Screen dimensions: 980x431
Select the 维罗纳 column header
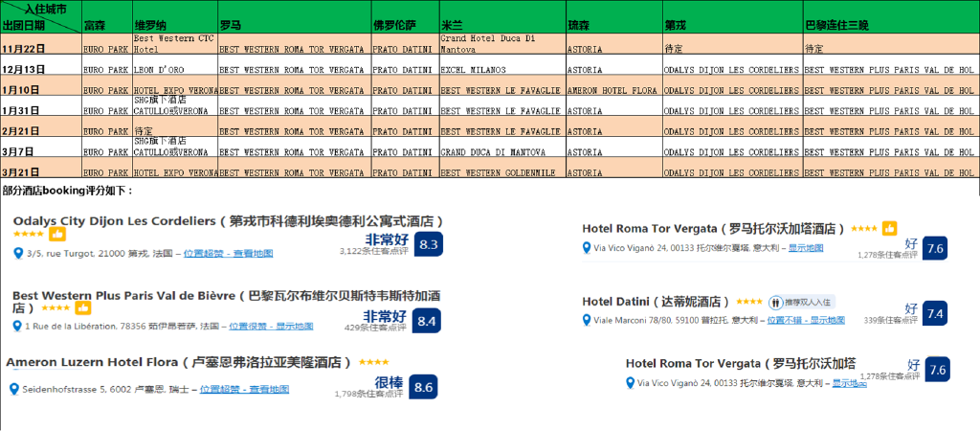point(176,17)
